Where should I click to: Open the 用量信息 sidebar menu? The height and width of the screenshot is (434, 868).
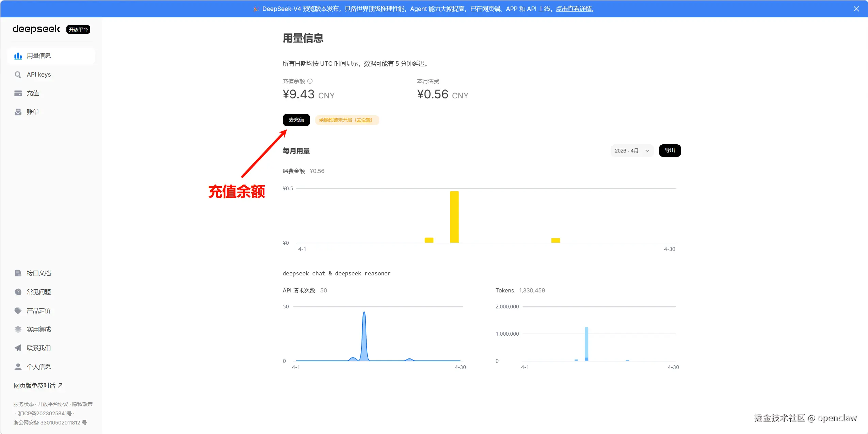(51, 56)
